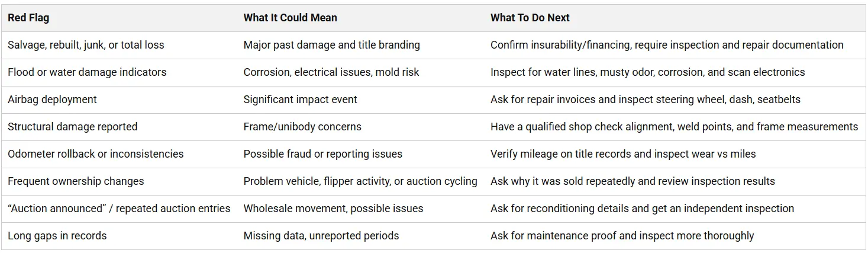
Task: Click the "Flood or water damage indicators" cell
Action: pos(87,72)
